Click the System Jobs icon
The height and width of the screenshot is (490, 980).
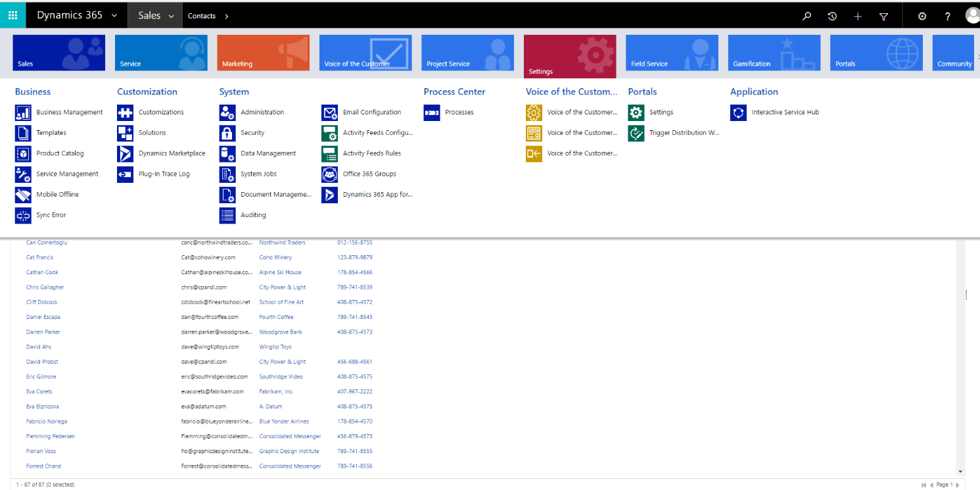pyautogui.click(x=227, y=174)
